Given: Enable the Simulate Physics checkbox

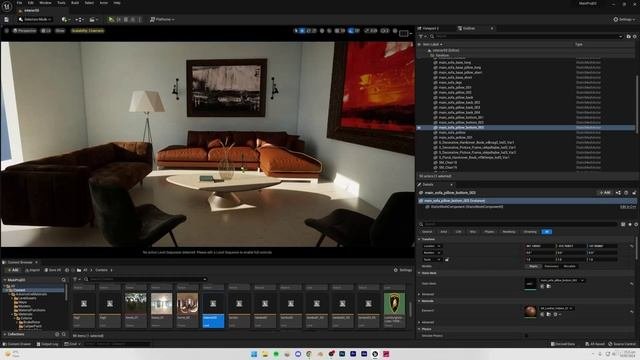Looking at the screenshot, I should pyautogui.click(x=526, y=336).
